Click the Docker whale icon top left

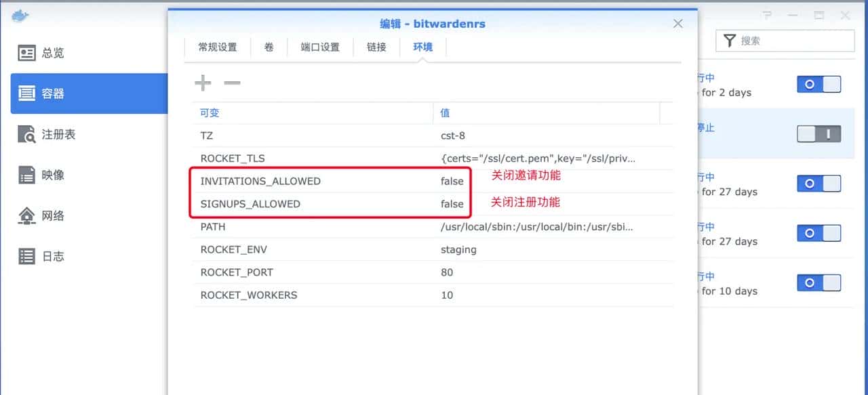click(20, 15)
